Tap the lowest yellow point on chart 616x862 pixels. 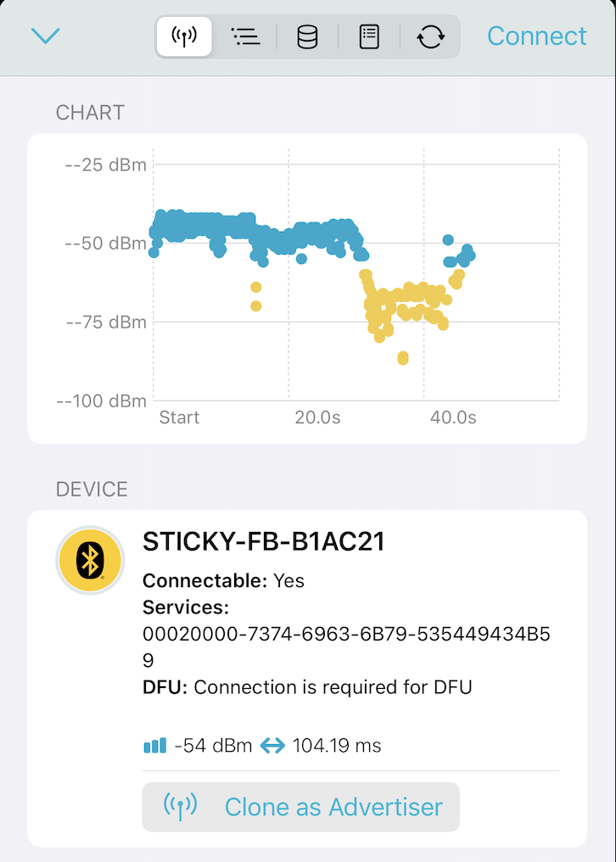pyautogui.click(x=403, y=358)
